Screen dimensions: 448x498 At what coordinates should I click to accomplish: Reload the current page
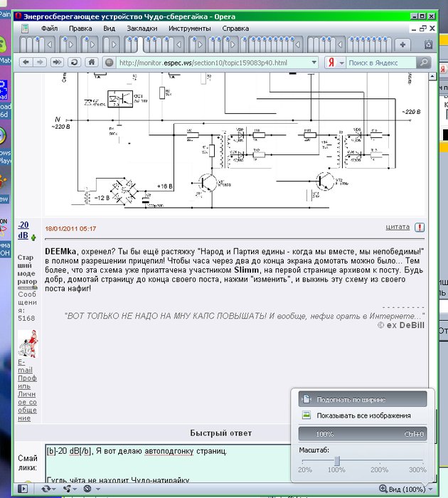[x=74, y=63]
